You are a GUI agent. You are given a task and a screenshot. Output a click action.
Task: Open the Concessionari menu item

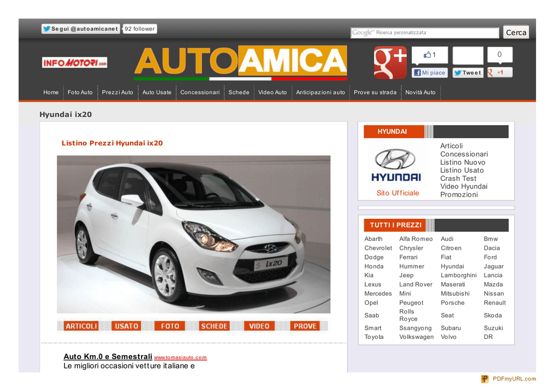click(200, 92)
